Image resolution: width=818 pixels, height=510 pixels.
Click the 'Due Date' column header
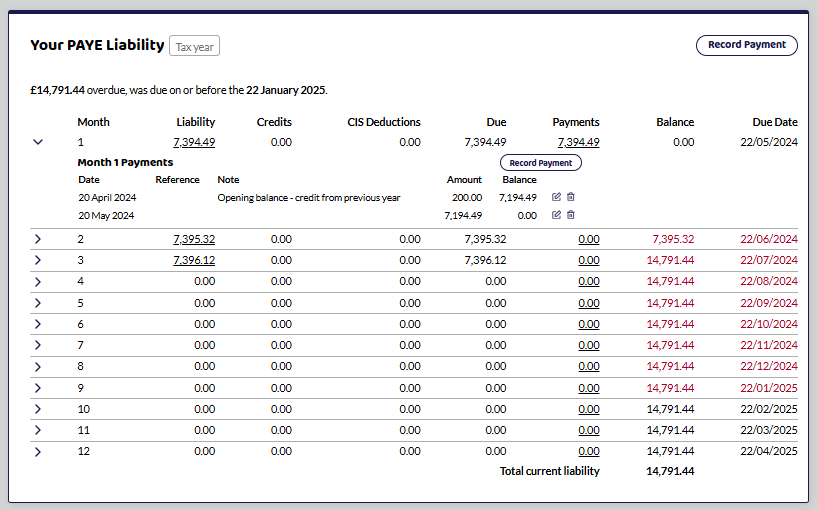click(775, 122)
